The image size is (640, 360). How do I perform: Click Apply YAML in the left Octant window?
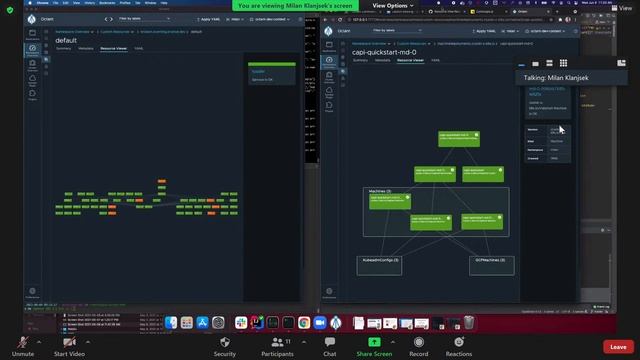[x=208, y=19]
